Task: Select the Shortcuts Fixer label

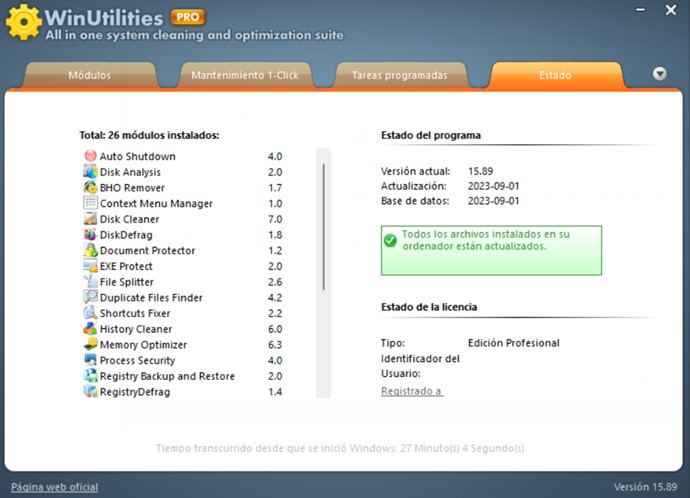Action: click(135, 313)
